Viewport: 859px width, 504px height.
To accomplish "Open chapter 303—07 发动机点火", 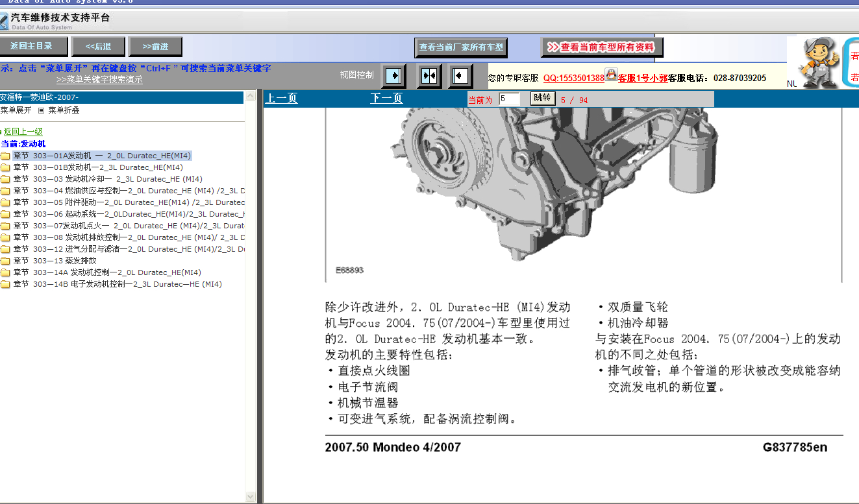I will pyautogui.click(x=129, y=226).
